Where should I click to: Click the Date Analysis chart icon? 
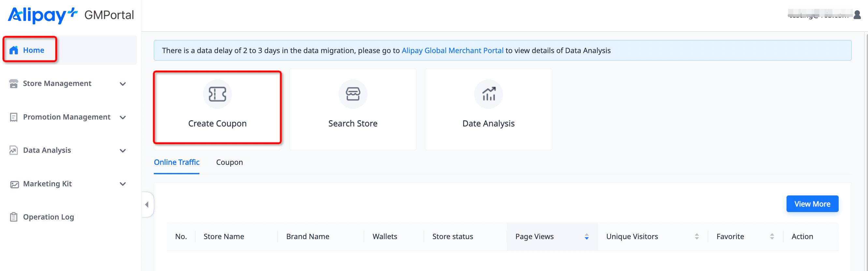coord(488,94)
